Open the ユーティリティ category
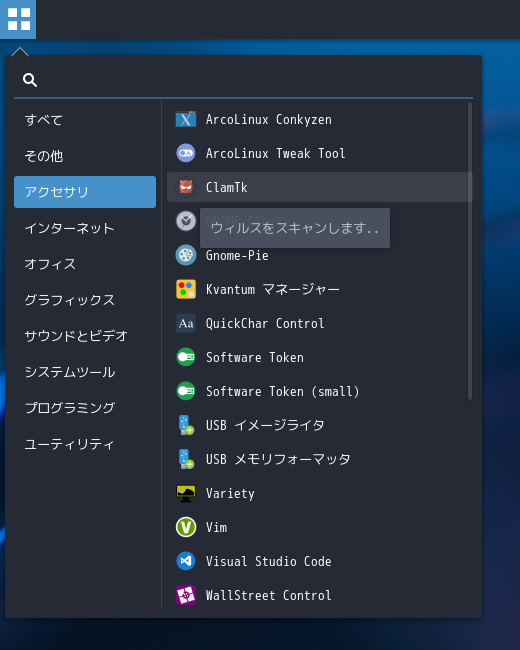Image resolution: width=520 pixels, height=650 pixels. click(69, 444)
